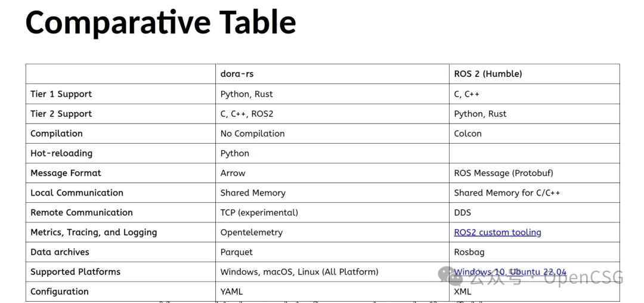Open the Windows 10, Ubuntu 22.04 link
The height and width of the screenshot is (303, 644).
(x=510, y=271)
